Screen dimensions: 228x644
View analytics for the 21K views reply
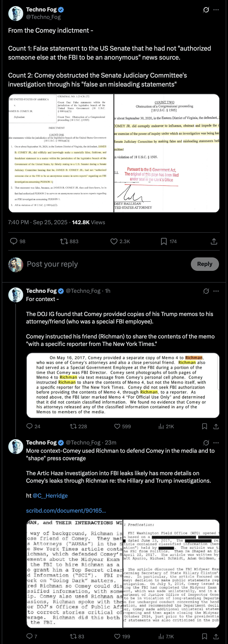tap(161, 426)
